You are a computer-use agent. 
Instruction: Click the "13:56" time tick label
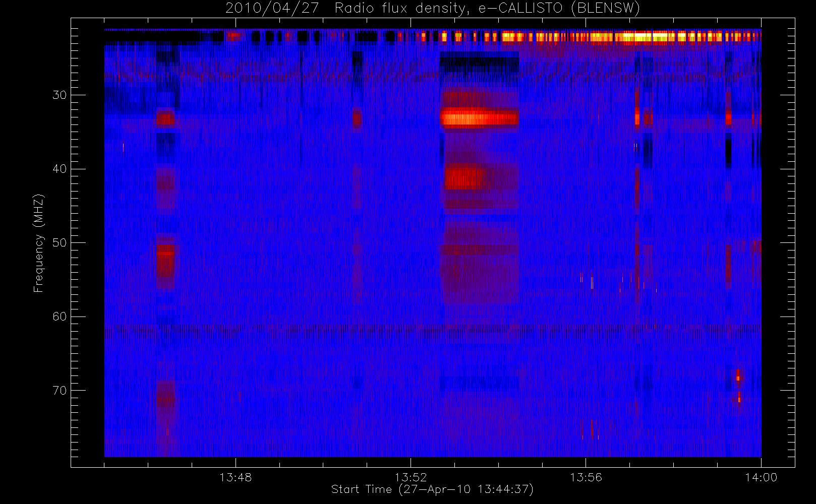point(586,477)
